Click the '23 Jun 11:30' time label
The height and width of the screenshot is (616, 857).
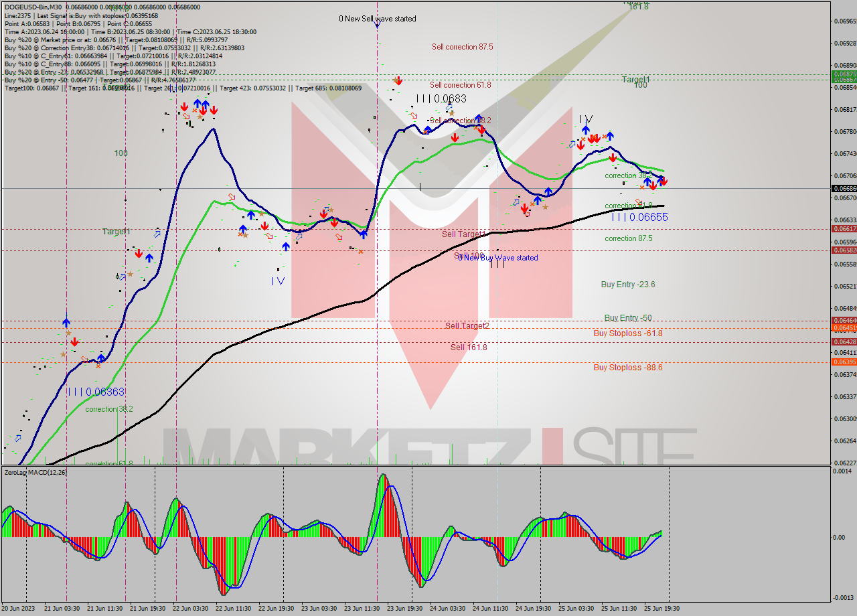(x=362, y=609)
